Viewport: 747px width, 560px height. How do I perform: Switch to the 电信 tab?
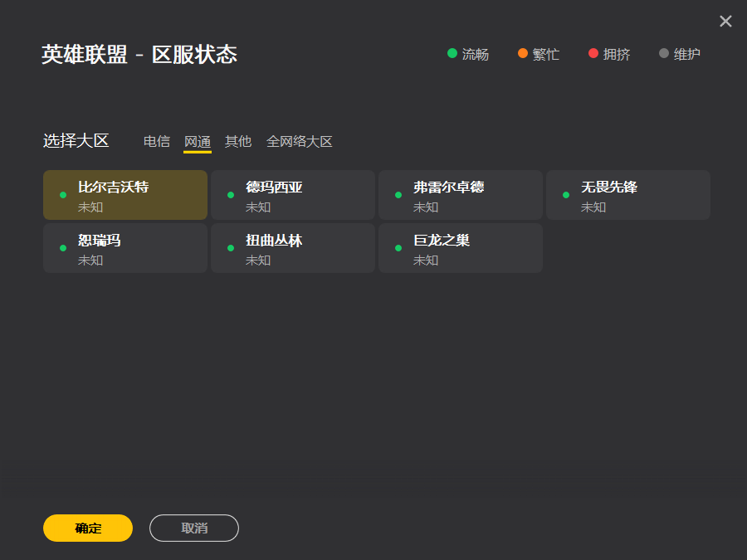[157, 141]
